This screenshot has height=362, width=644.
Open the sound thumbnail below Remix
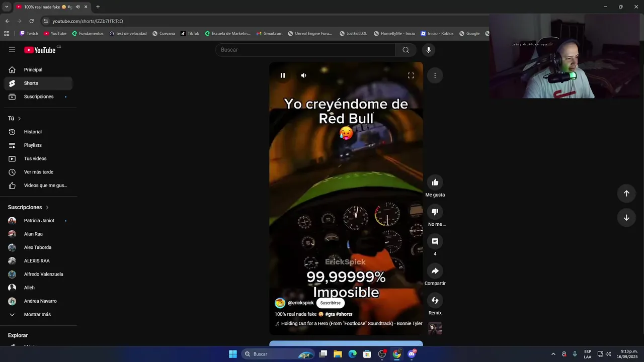click(x=435, y=328)
